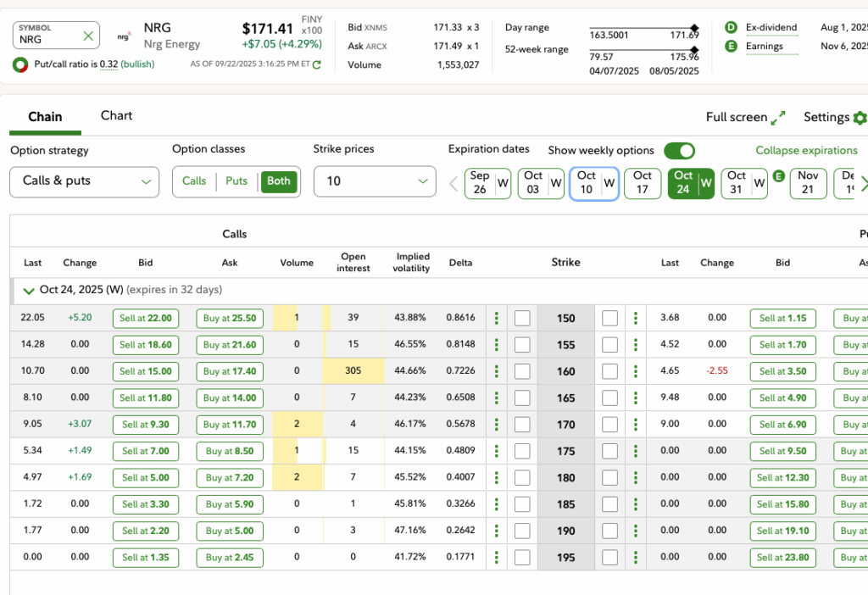Click next expiration dates arrow
This screenshot has width=868, height=595.
tap(864, 183)
